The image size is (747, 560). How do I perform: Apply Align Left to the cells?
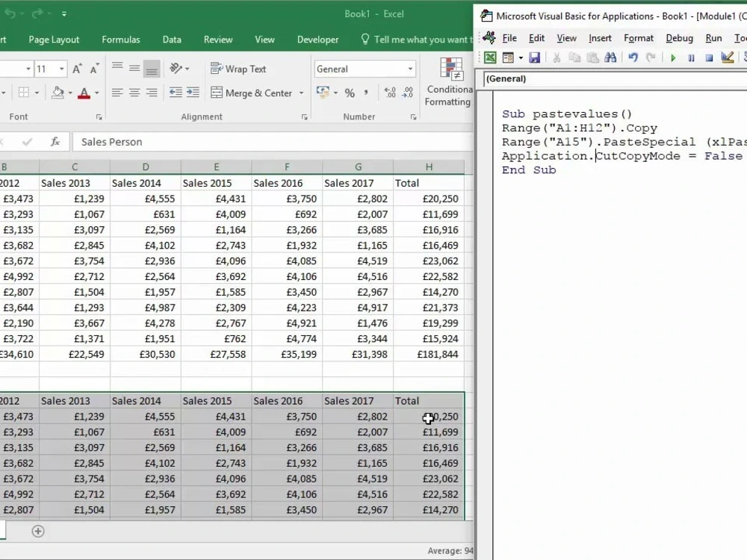[117, 93]
